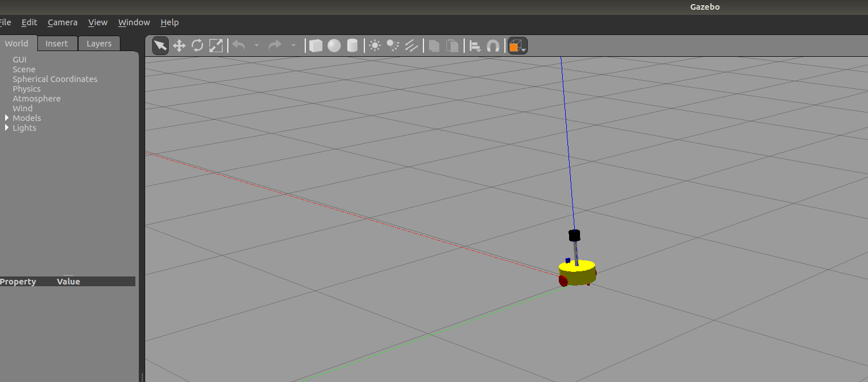Open the undo history dropdown arrow
The width and height of the screenshot is (868, 382).
[256, 45]
